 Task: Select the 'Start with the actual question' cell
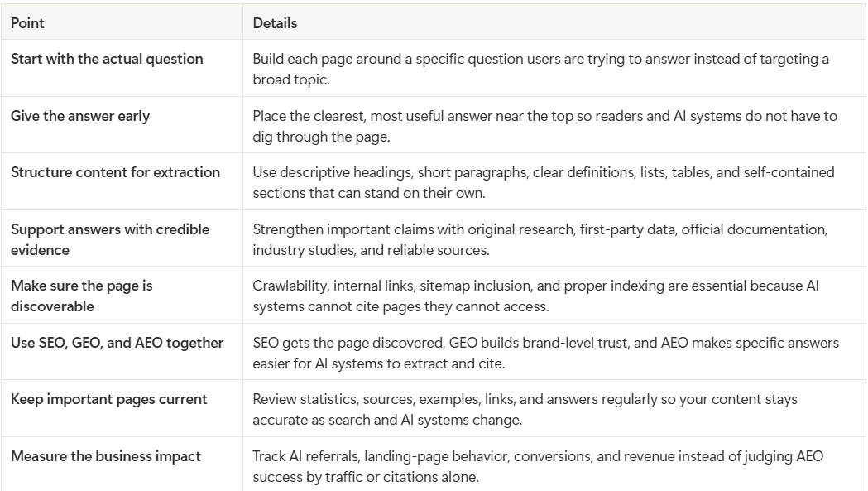pyautogui.click(x=122, y=68)
